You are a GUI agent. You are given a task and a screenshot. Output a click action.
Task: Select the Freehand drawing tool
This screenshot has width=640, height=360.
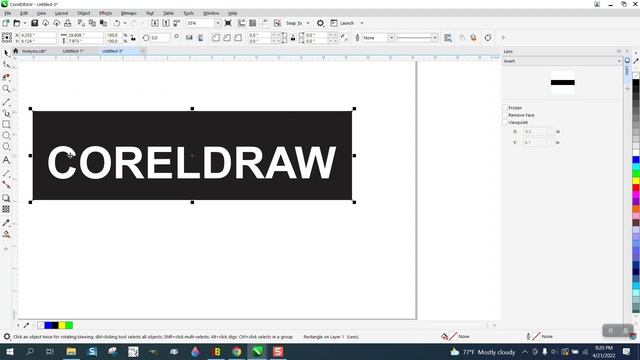click(x=6, y=101)
